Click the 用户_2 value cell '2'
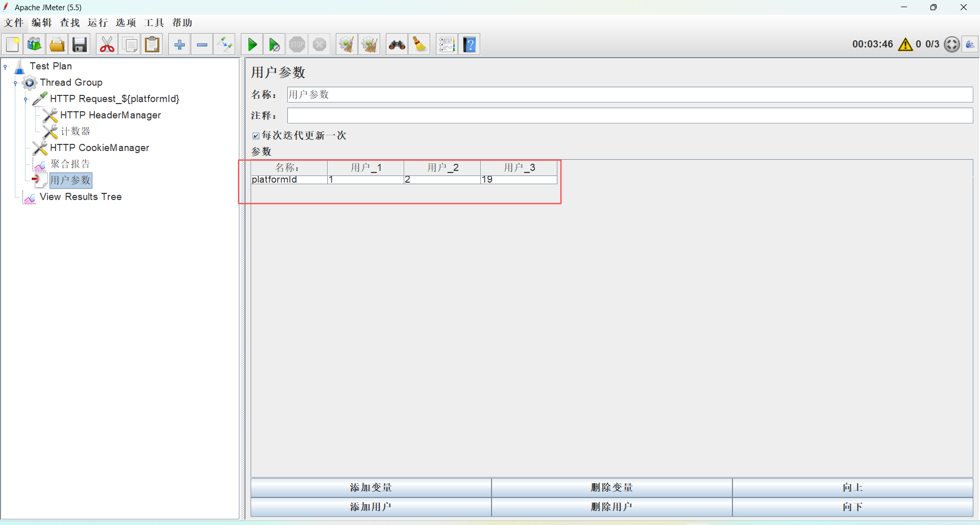980x525 pixels. [x=442, y=180]
